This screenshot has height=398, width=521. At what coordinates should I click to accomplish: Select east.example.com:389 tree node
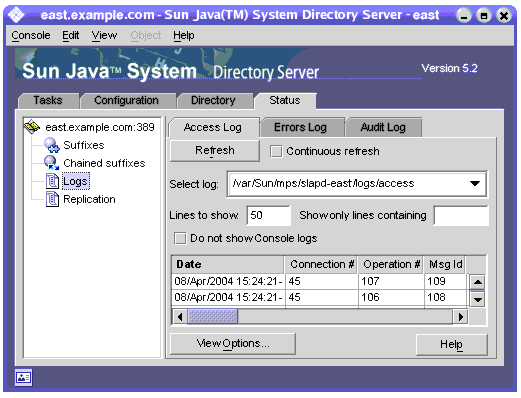pyautogui.click(x=100, y=127)
